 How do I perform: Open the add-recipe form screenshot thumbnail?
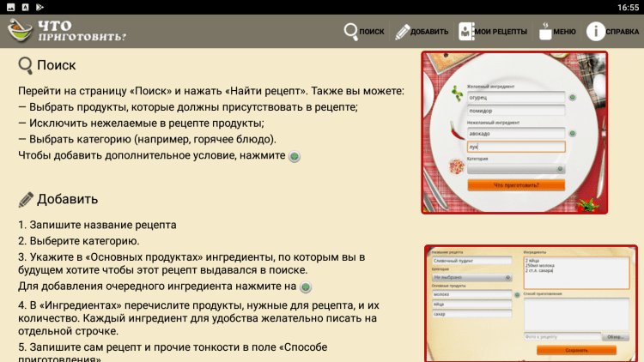531,304
